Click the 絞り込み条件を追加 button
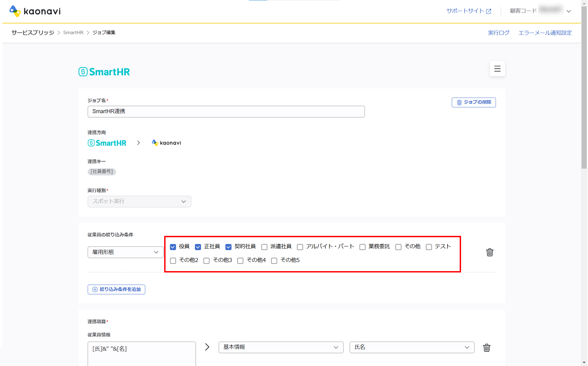588x366 pixels. pos(116,289)
